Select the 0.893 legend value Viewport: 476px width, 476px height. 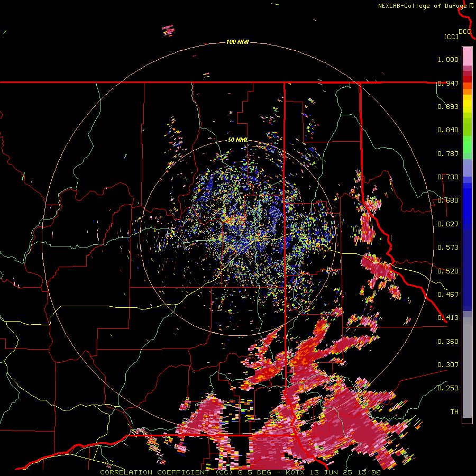coord(448,106)
